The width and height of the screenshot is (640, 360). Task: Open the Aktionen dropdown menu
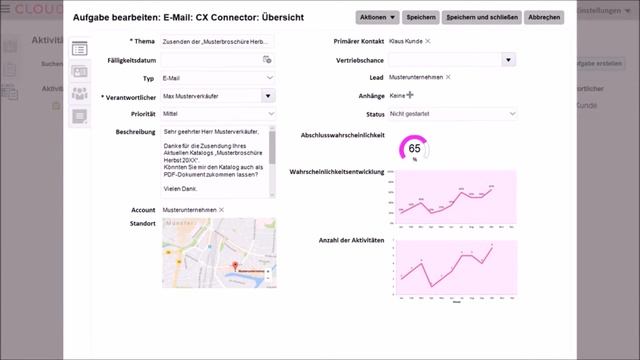pos(377,17)
